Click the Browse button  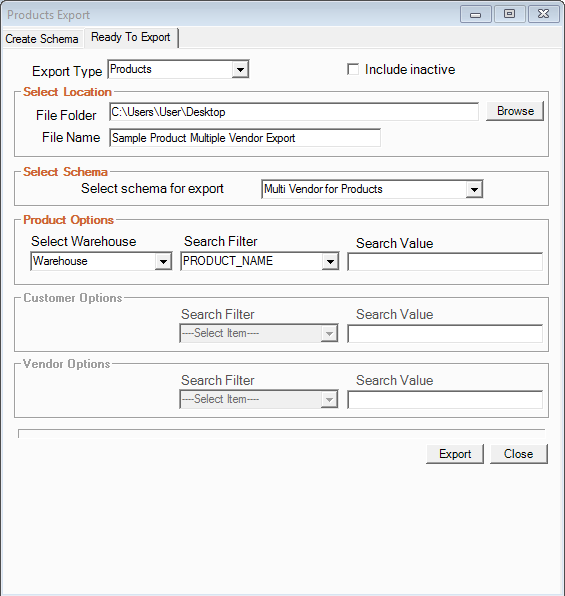pyautogui.click(x=515, y=111)
